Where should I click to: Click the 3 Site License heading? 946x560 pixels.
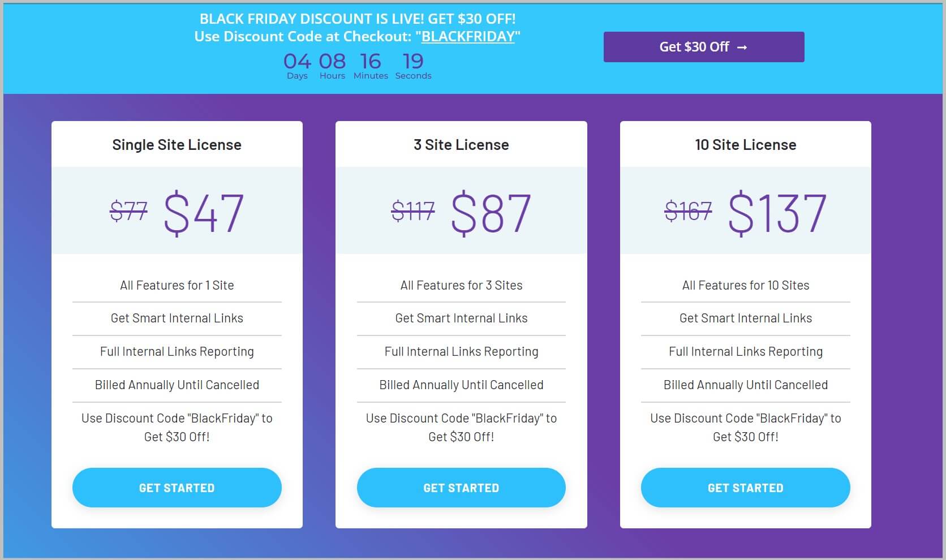(x=461, y=145)
